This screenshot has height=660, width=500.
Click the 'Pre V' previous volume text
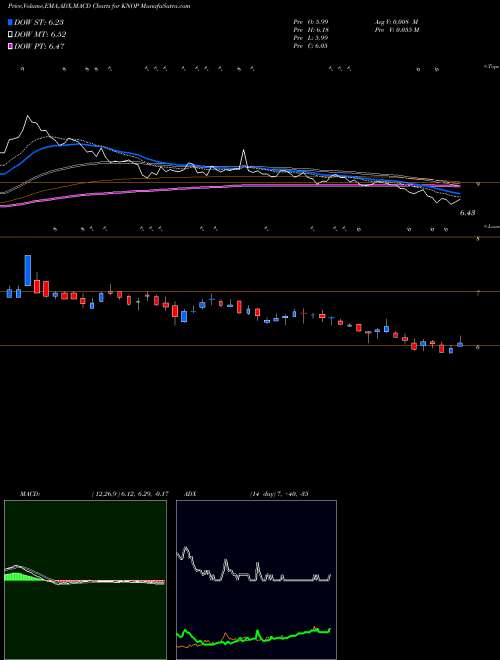[x=396, y=29]
